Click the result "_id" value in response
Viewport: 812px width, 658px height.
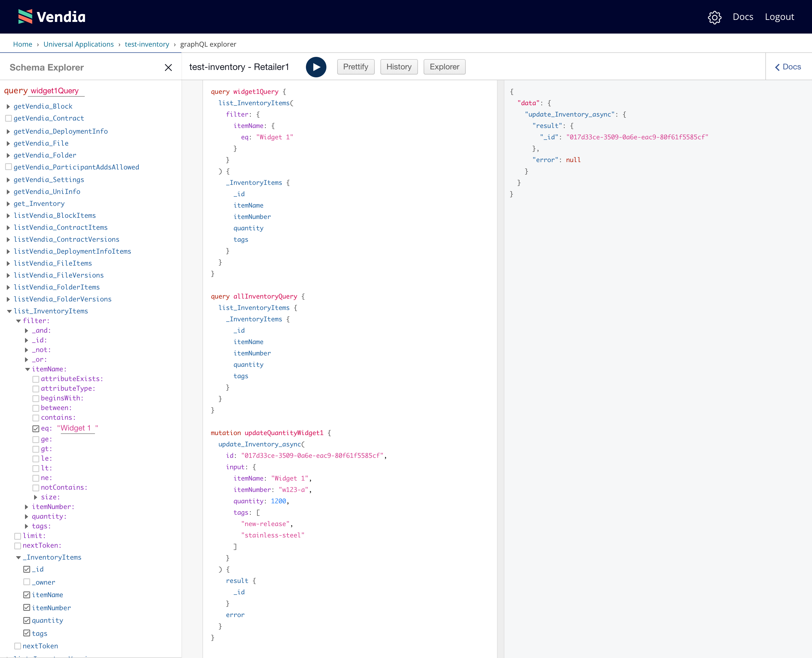[x=637, y=137]
